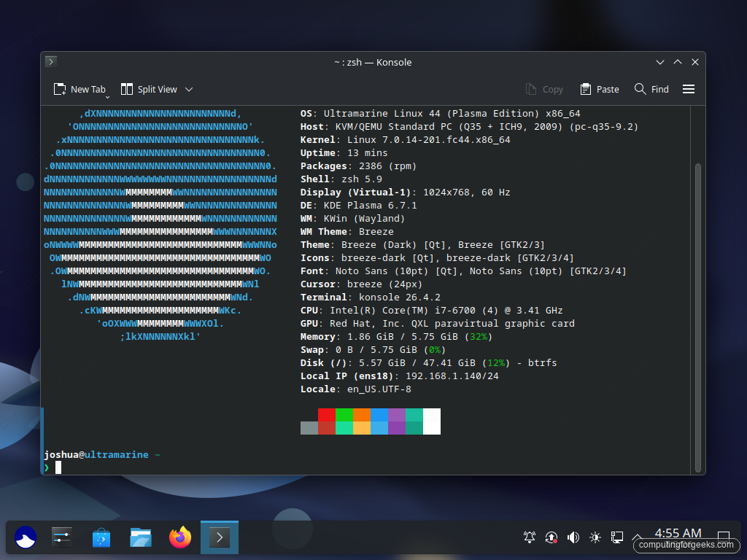Click the IP '192.168.1.140/24'
Image resolution: width=747 pixels, height=560 pixels.
coord(452,376)
